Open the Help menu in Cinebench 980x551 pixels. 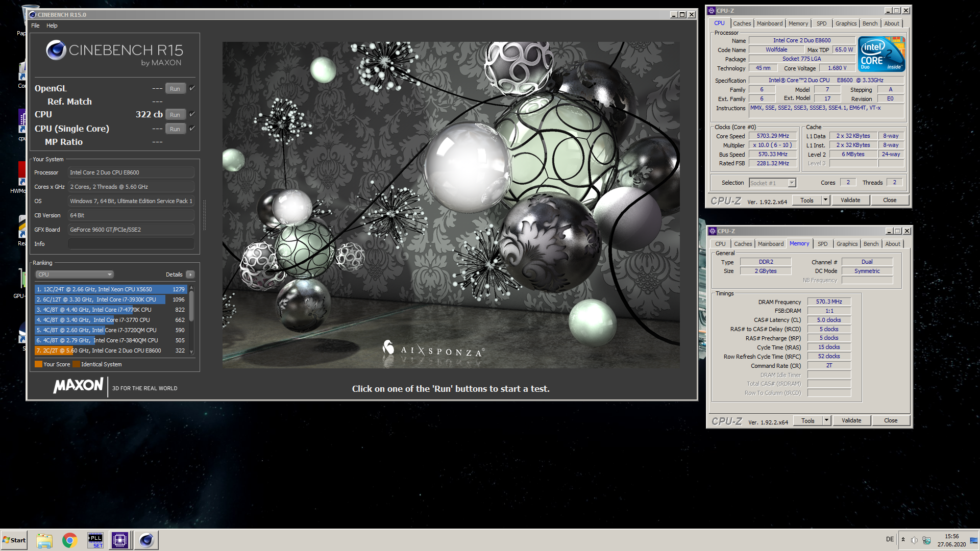click(x=52, y=26)
